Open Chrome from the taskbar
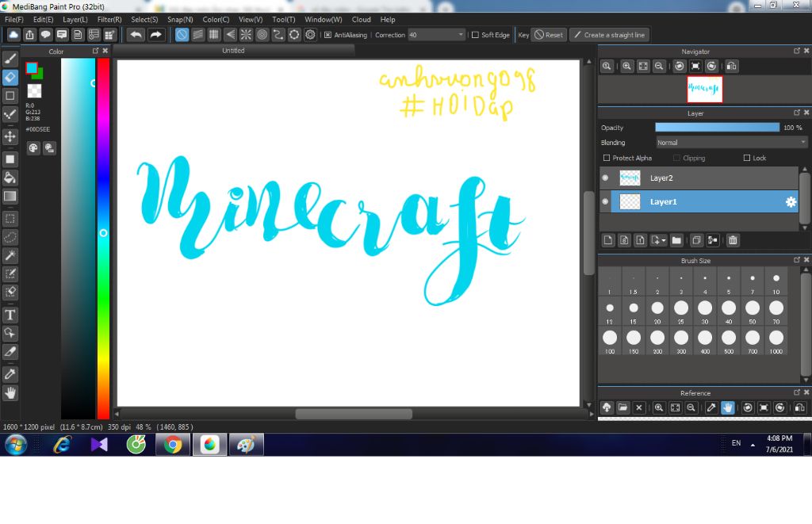812x524 pixels. click(x=173, y=445)
